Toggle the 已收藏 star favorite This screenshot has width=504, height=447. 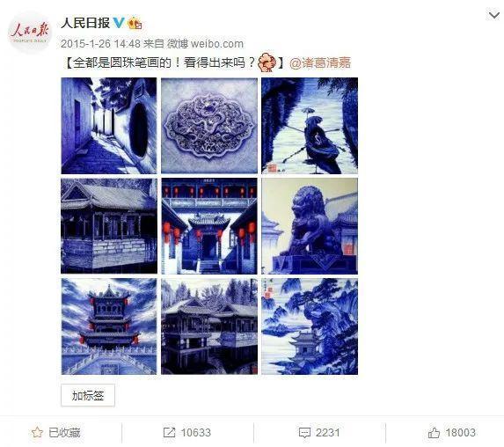(37, 432)
